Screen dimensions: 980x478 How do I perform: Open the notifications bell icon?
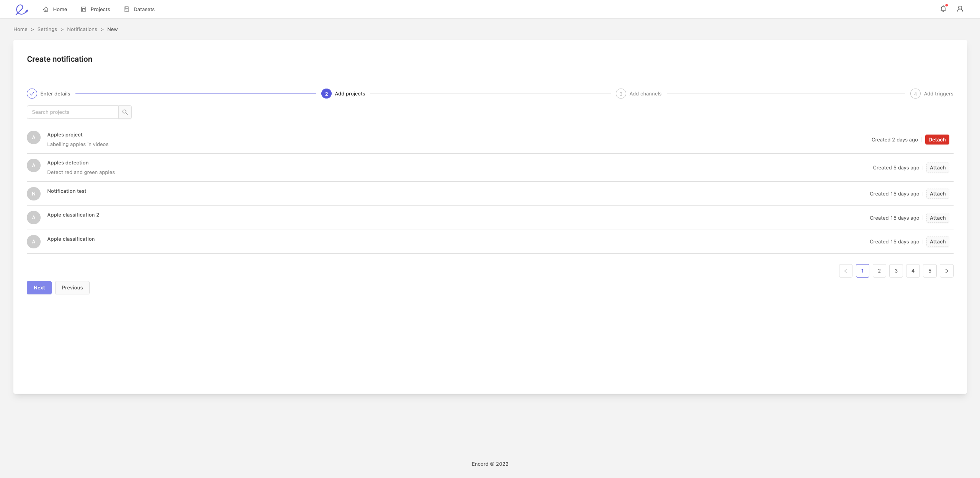point(943,8)
